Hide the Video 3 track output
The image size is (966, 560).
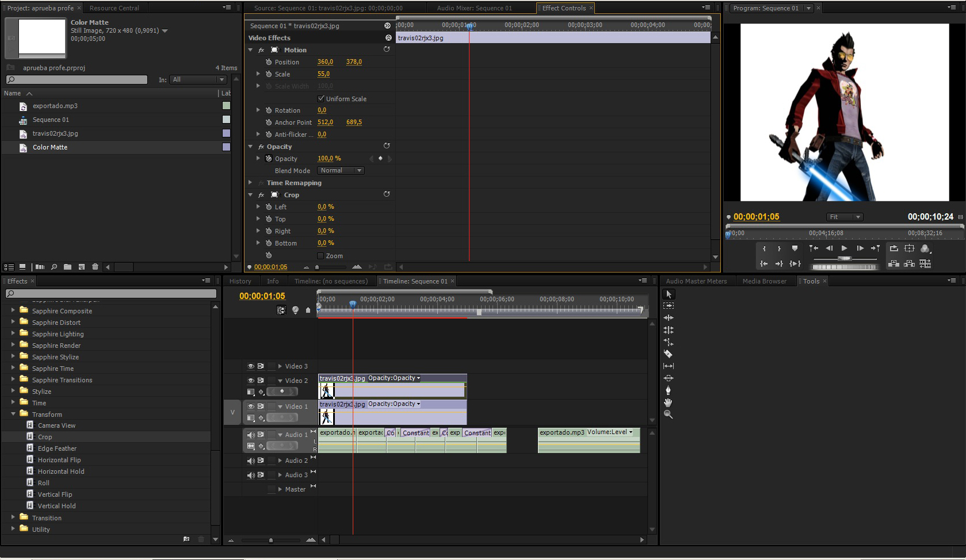[x=251, y=366]
